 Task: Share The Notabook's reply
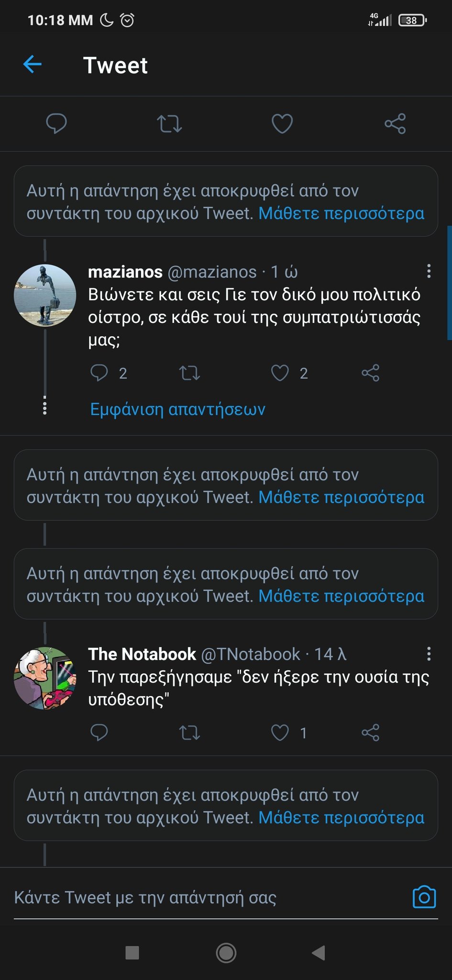(370, 733)
